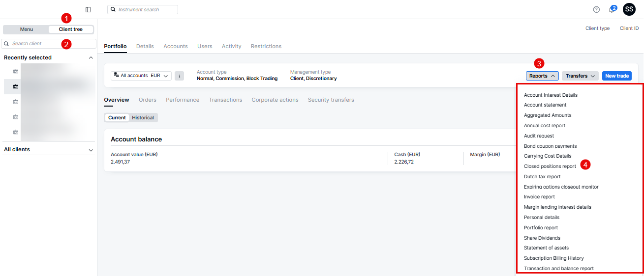
Task: Click the first client icon under Recently selected
Action: 16,71
